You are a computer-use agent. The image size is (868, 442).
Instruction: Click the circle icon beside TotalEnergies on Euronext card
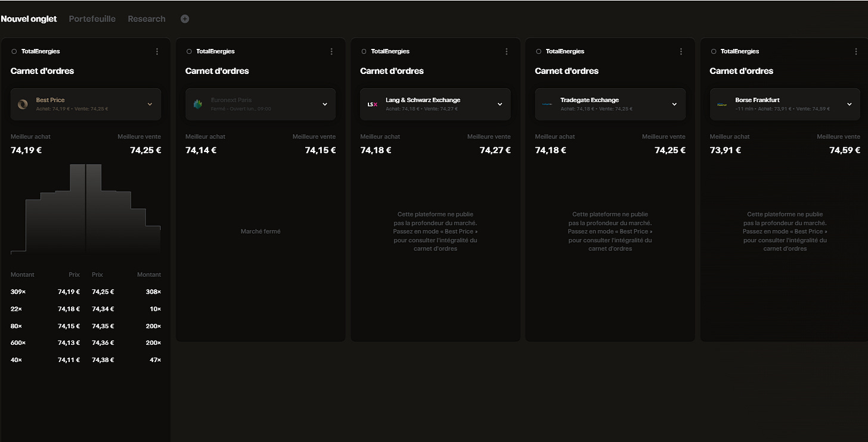pos(189,51)
